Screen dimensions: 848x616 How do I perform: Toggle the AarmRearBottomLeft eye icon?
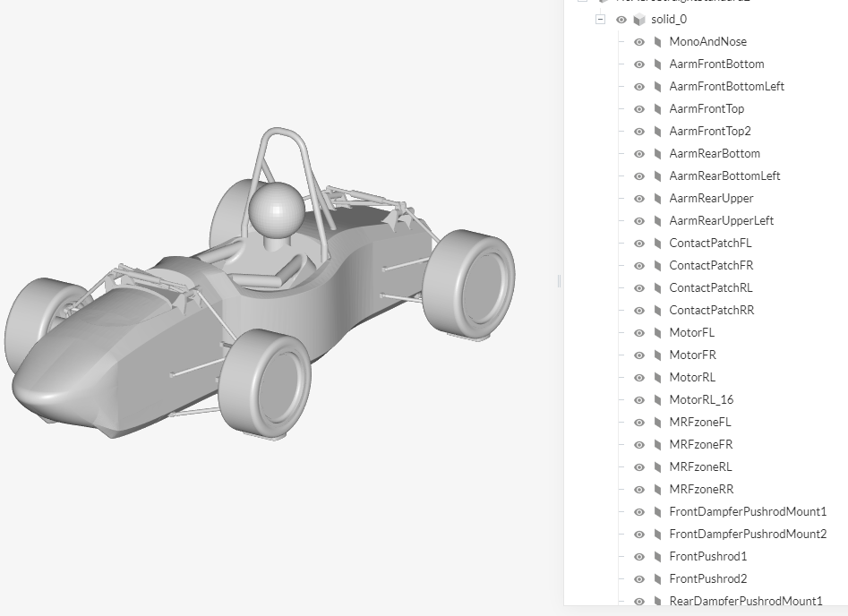[x=639, y=176]
